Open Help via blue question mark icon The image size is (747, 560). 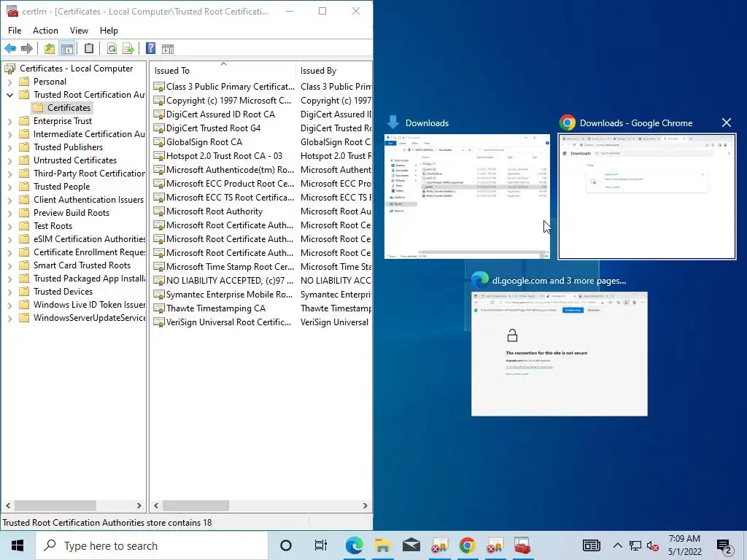pos(150,49)
